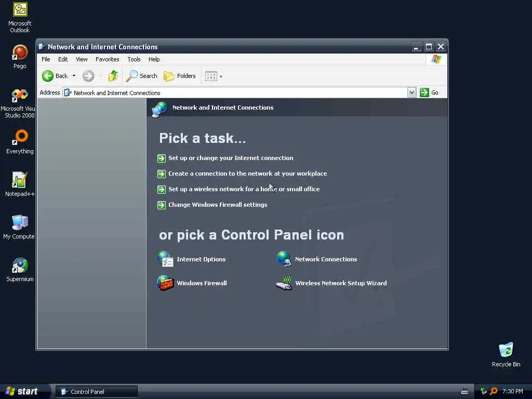Click the Internet Options text link
Viewport: 532px width, 399px height.
point(201,259)
